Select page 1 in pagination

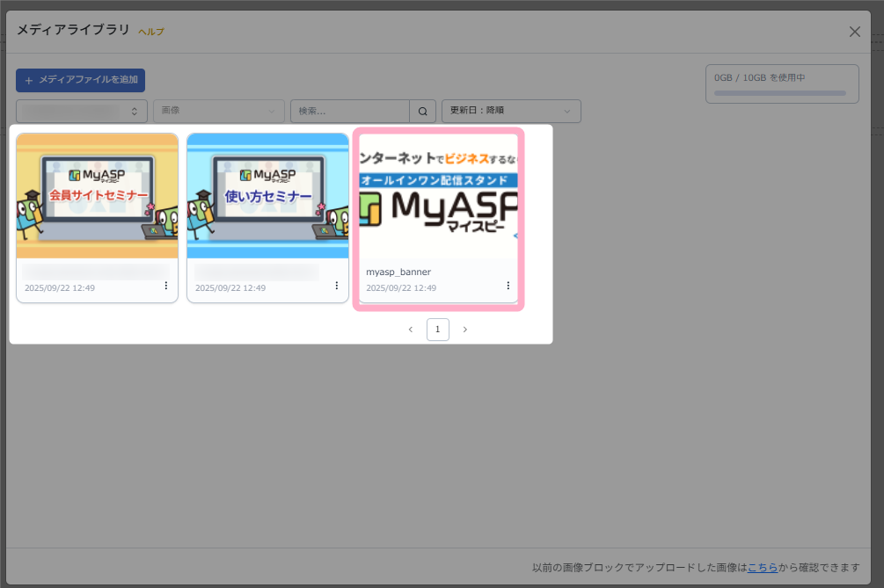pyautogui.click(x=437, y=330)
